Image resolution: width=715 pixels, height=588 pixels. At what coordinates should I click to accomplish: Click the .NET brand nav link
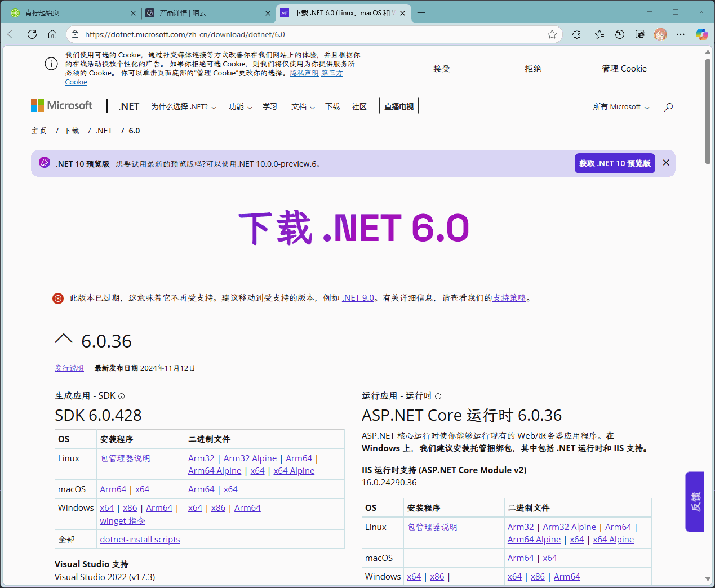point(129,106)
